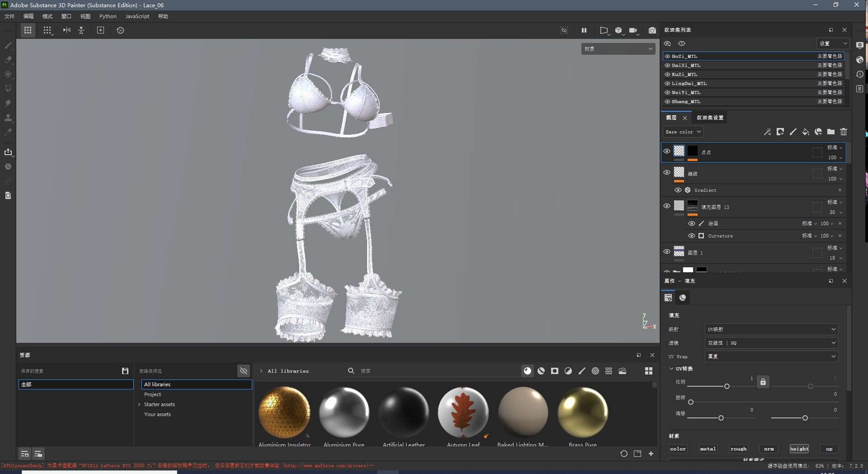Select the Polygon Fill tool

8,89
